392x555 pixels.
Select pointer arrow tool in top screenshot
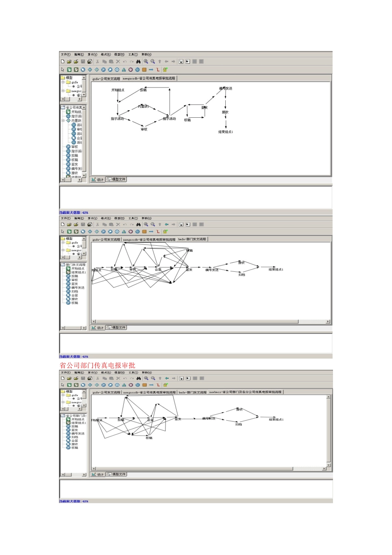[63, 70]
